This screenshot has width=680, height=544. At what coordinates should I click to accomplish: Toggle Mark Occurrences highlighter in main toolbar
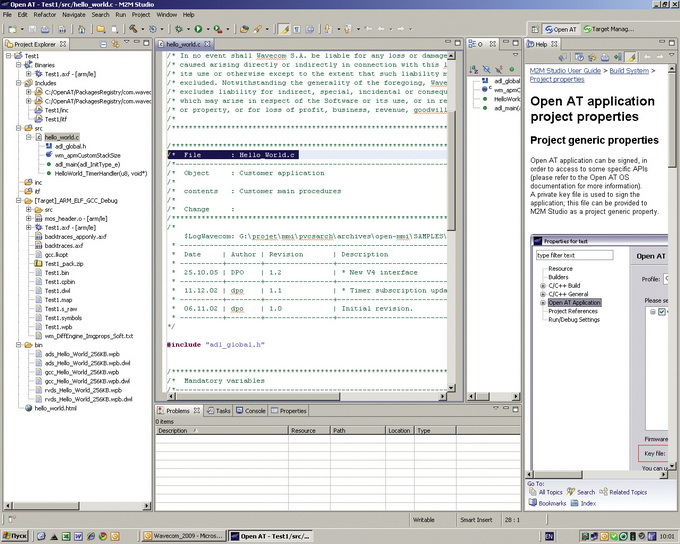284,29
